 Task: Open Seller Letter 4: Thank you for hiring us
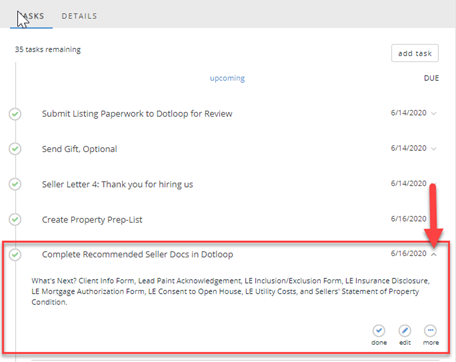pyautogui.click(x=117, y=184)
